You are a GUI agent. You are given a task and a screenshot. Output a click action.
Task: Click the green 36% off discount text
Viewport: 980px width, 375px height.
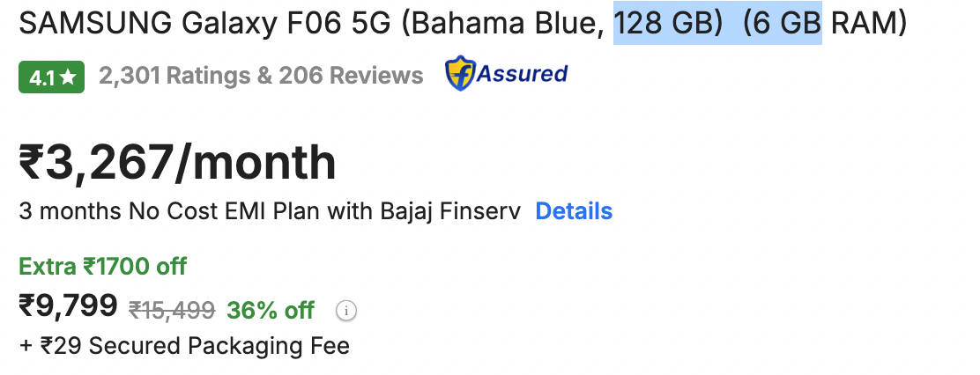click(x=271, y=310)
